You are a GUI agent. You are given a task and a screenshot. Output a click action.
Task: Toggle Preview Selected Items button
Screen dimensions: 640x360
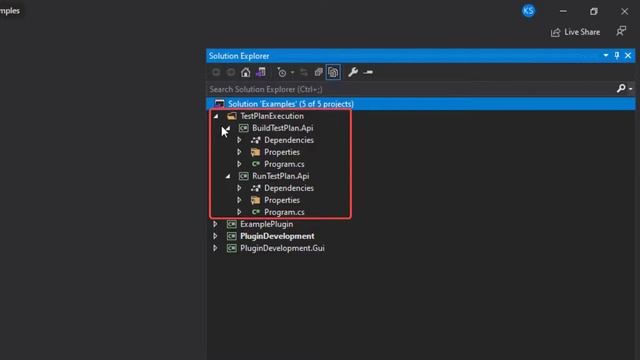point(368,73)
